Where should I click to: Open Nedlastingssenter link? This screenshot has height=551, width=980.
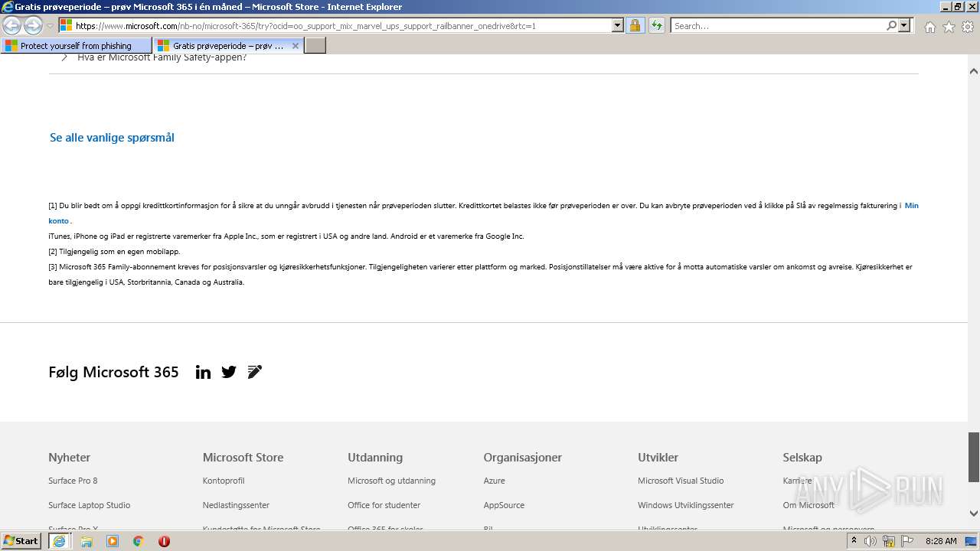tap(236, 505)
